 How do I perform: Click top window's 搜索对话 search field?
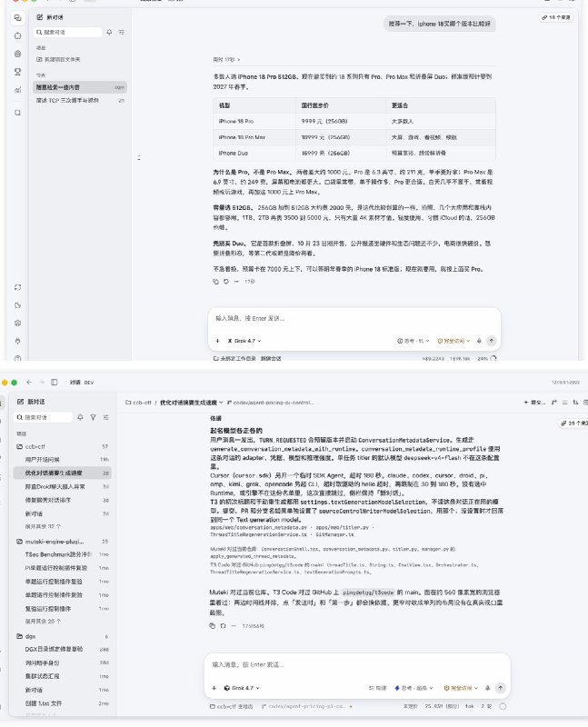pyautogui.click(x=67, y=32)
